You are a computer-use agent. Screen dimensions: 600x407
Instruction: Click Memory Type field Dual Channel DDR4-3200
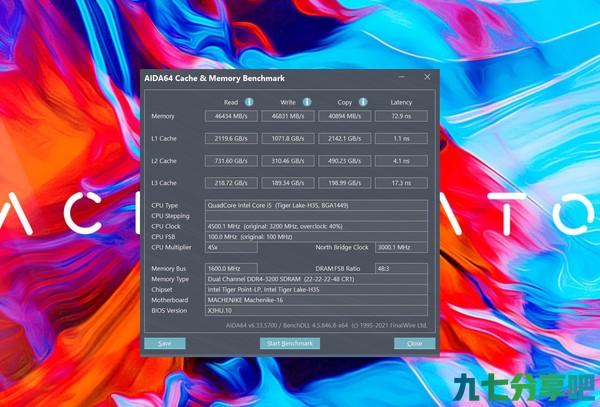[316, 279]
